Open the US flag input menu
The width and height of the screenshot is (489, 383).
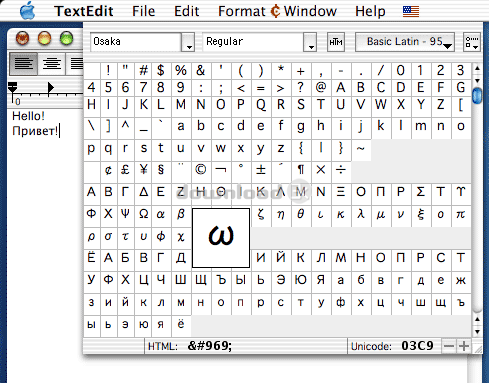[411, 11]
